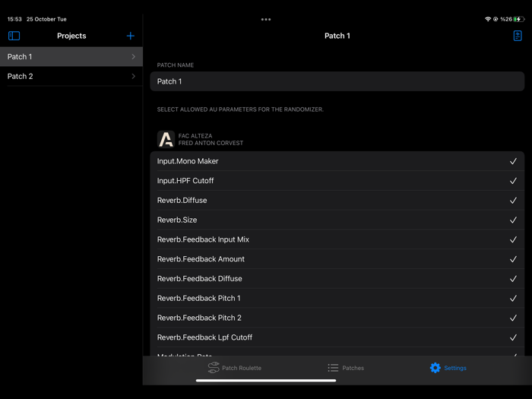Expand Patch 2 chevron in Projects
Viewport: 532px width, 399px height.
click(x=133, y=76)
